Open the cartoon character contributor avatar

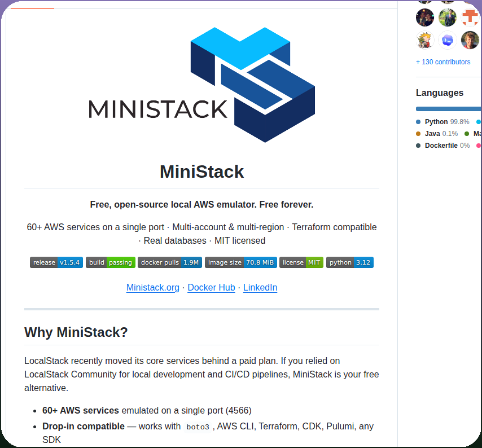tap(425, 40)
